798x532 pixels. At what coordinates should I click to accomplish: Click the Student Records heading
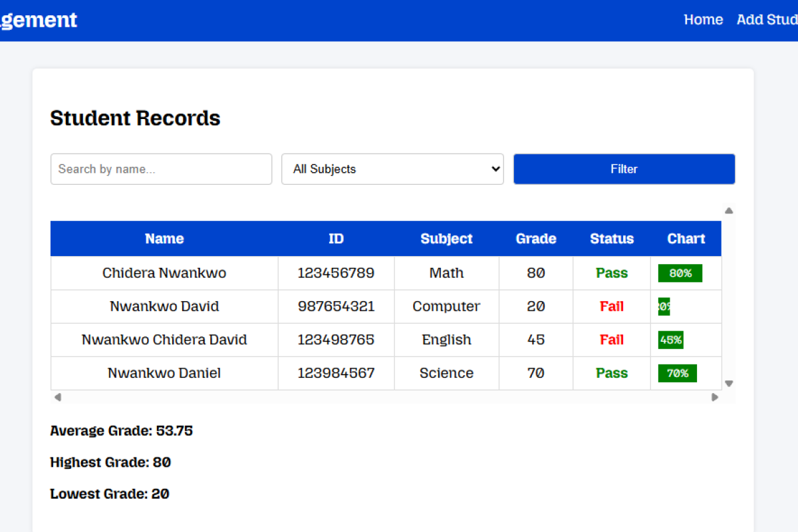click(135, 118)
